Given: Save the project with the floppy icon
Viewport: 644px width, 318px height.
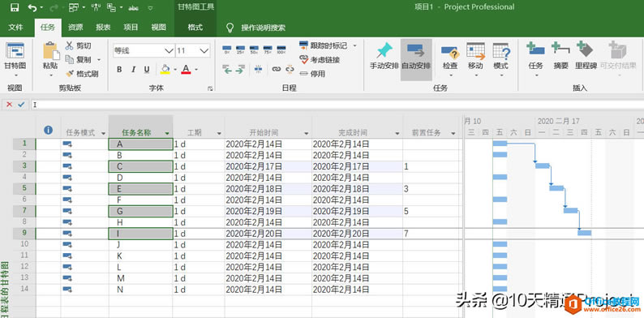Looking at the screenshot, I should 15,7.
